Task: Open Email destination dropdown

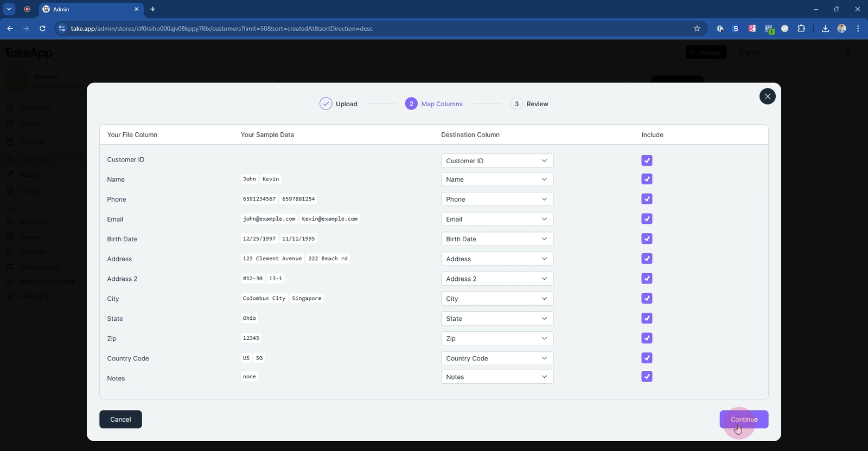Action: click(x=497, y=219)
